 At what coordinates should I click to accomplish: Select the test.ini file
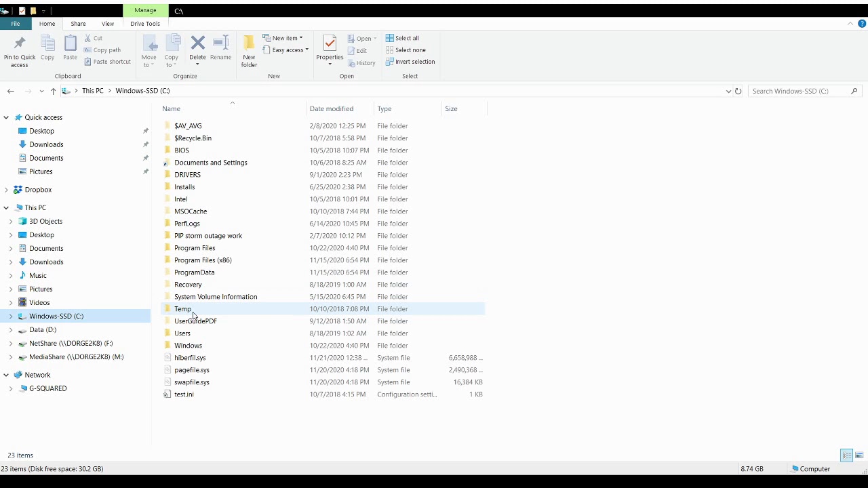(x=184, y=394)
